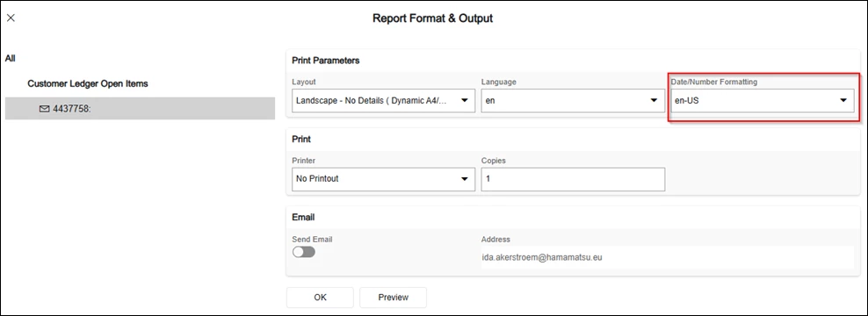Expand the Date/Number Formatting dropdown arrow
The height and width of the screenshot is (316, 868).
(843, 101)
